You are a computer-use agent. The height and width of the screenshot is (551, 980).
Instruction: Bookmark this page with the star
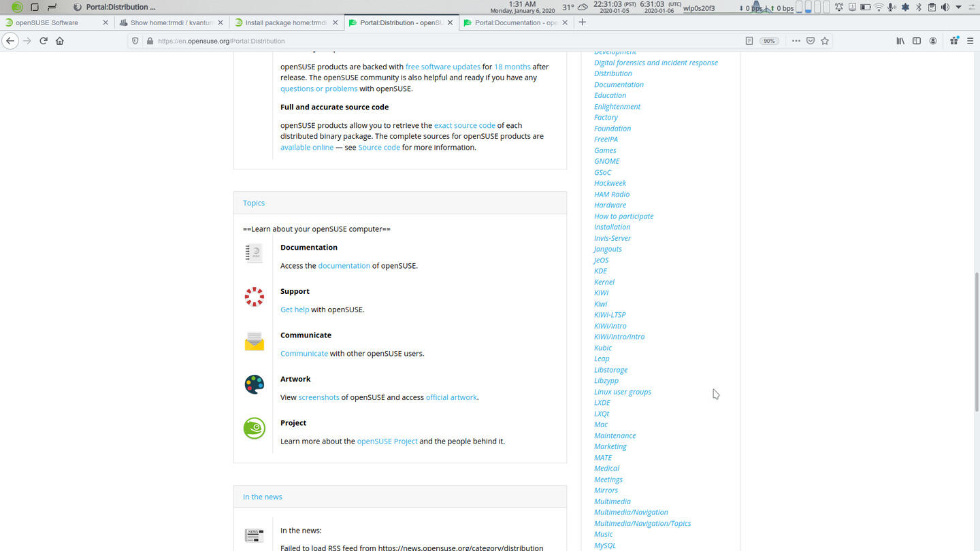(x=825, y=41)
